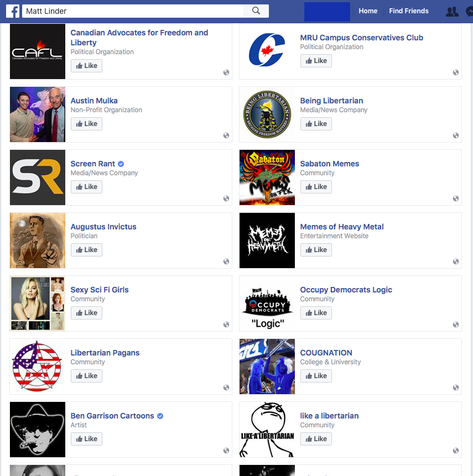This screenshot has height=476, width=473.
Task: Like the Augustus Invictus page
Action: pyautogui.click(x=87, y=250)
